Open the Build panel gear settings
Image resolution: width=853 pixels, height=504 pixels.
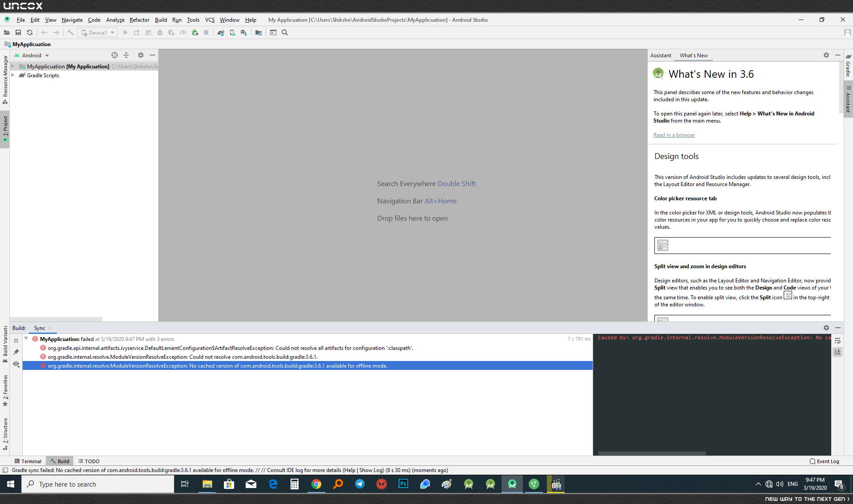pos(826,328)
